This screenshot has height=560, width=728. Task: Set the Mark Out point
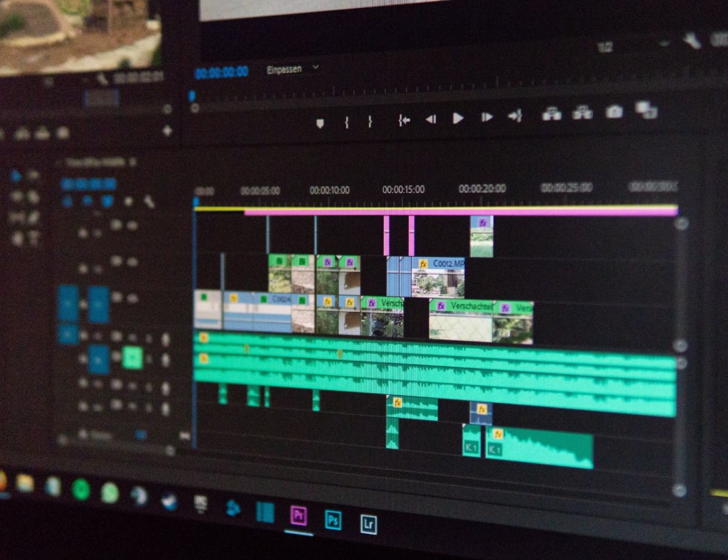[x=369, y=121]
